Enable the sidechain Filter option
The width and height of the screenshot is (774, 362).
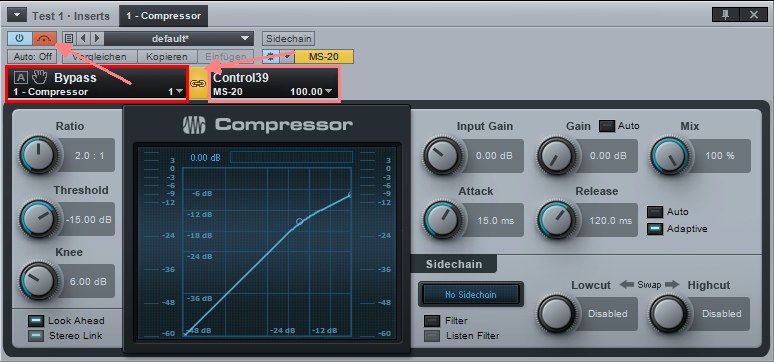coord(432,321)
